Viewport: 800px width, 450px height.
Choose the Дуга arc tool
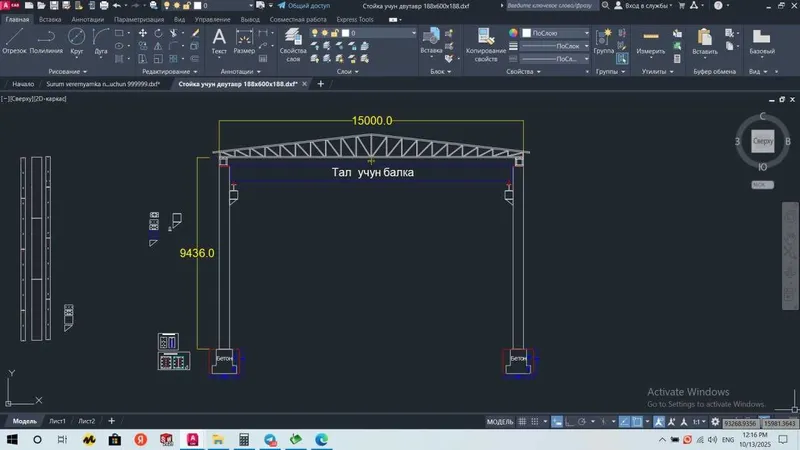coord(101,41)
